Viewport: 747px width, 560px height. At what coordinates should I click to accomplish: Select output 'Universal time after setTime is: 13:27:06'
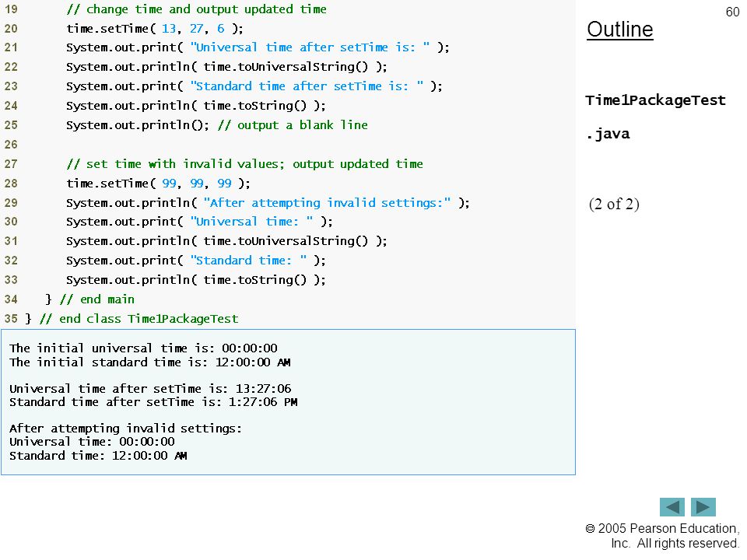(x=150, y=389)
